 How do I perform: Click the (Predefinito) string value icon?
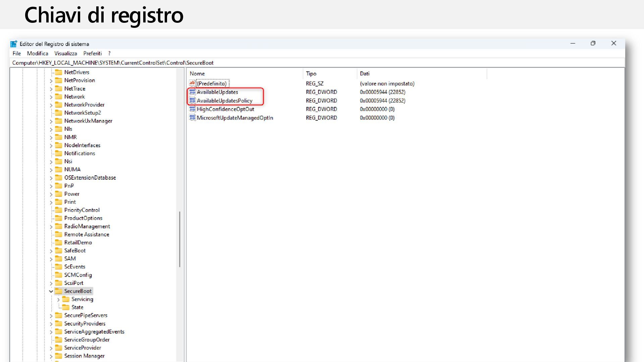pos(192,83)
